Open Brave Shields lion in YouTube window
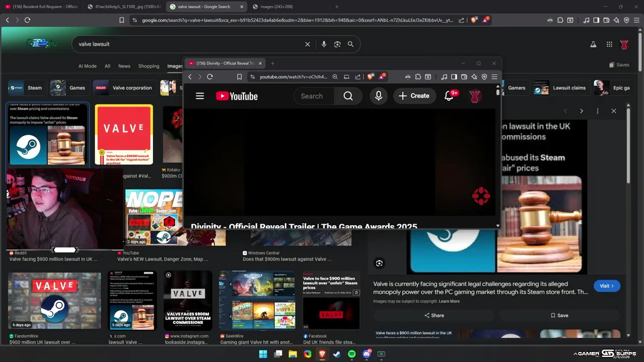The image size is (644, 362). 371,77
